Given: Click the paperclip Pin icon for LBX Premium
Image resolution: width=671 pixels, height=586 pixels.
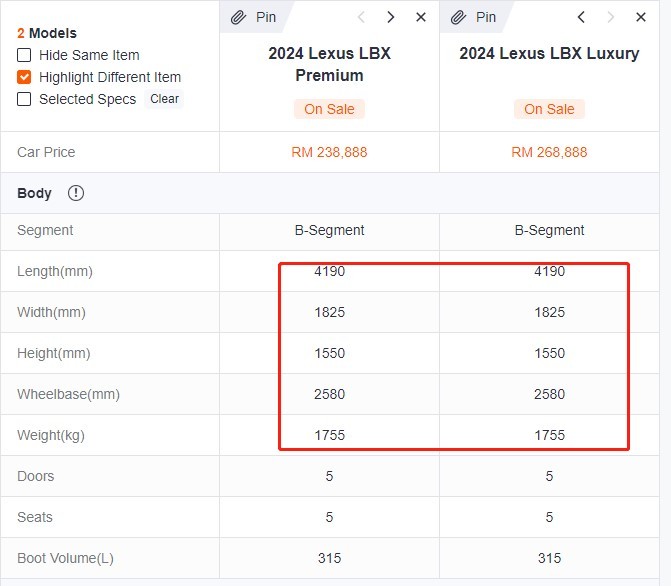Looking at the screenshot, I should tap(238, 18).
